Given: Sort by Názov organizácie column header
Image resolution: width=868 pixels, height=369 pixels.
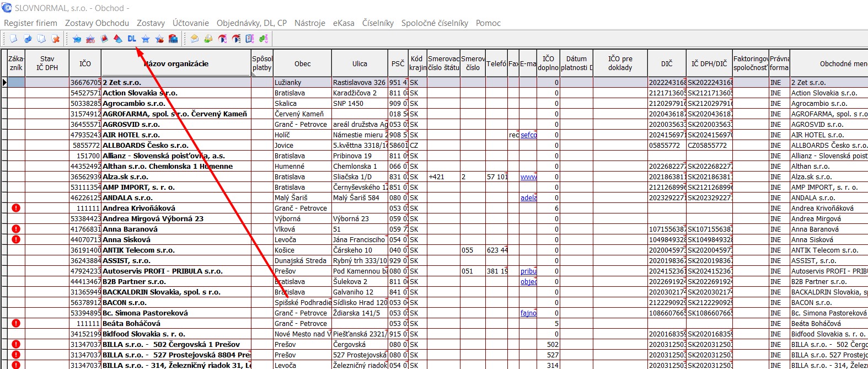Looking at the screenshot, I should 176,63.
